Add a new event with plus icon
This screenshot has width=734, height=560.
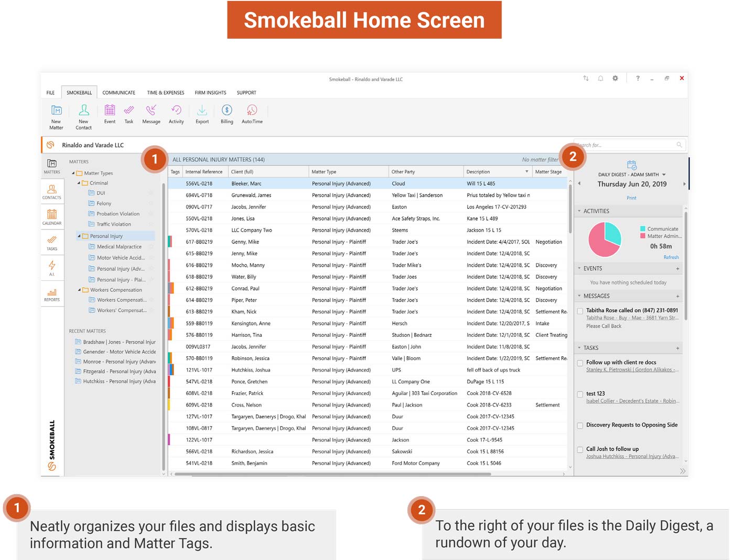[677, 268]
